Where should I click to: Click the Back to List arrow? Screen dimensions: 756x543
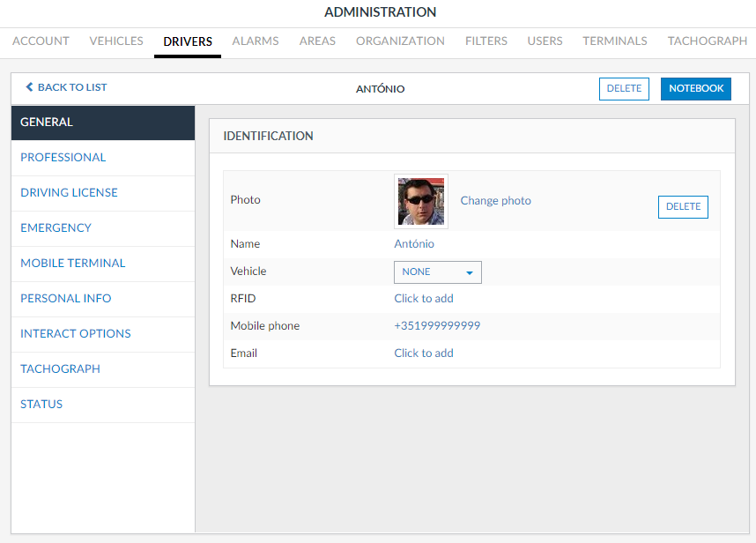(30, 87)
